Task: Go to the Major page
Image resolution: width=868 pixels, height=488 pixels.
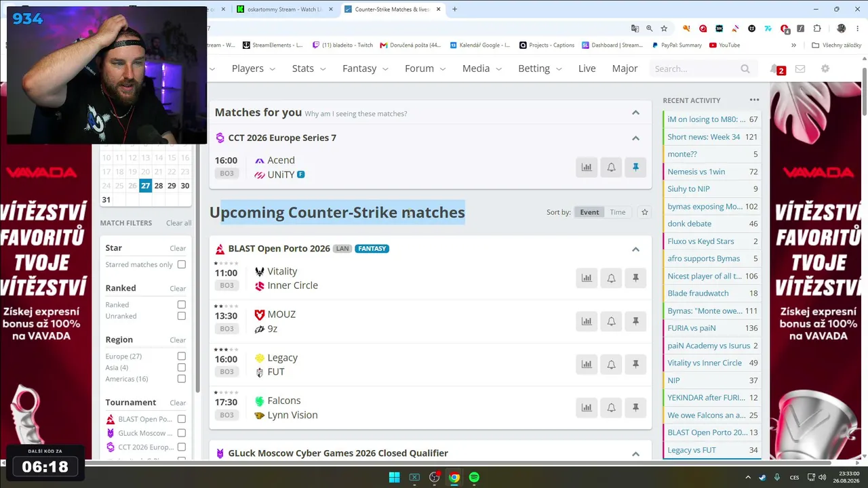Action: tap(625, 68)
